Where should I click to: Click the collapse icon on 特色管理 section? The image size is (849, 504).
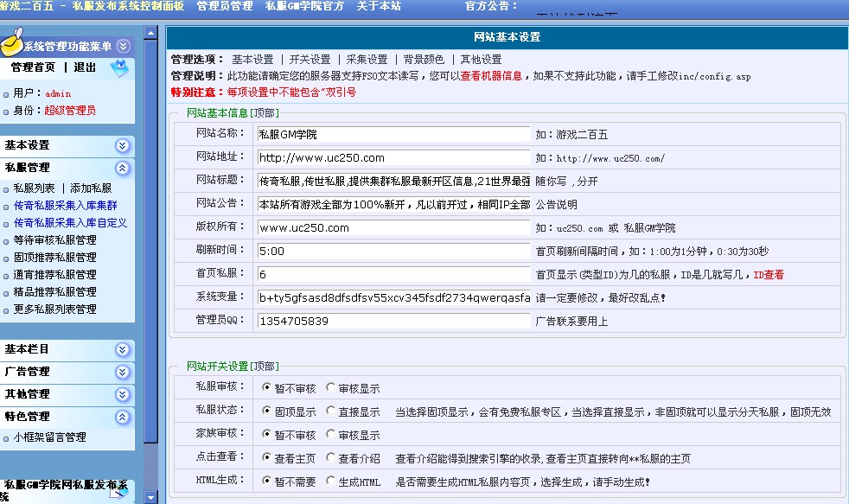tap(123, 415)
